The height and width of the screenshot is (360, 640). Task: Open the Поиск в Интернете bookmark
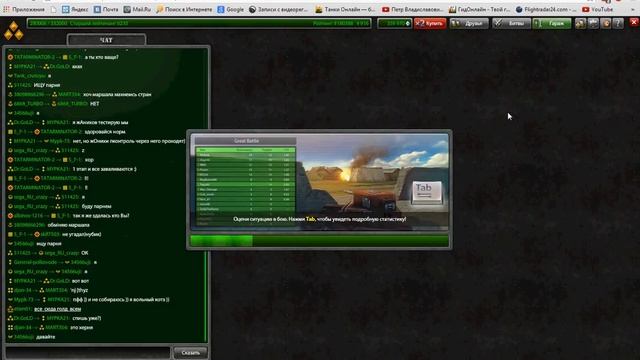pos(184,9)
